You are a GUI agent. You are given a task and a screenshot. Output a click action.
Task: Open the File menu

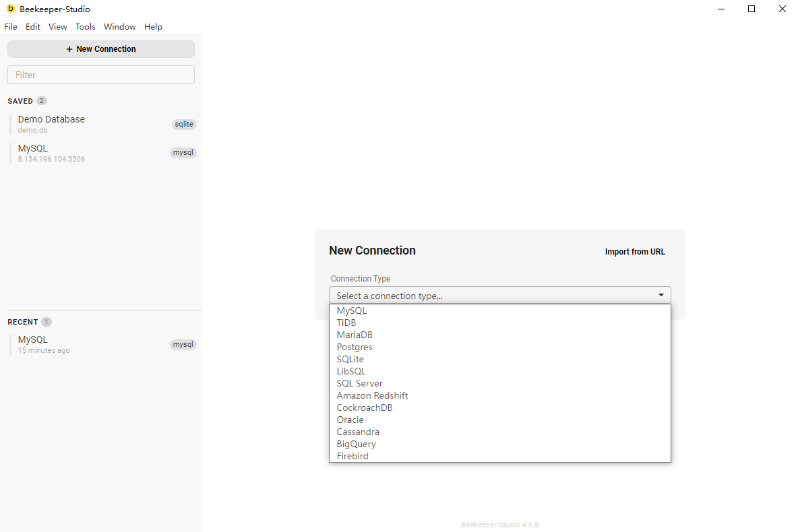(x=11, y=27)
